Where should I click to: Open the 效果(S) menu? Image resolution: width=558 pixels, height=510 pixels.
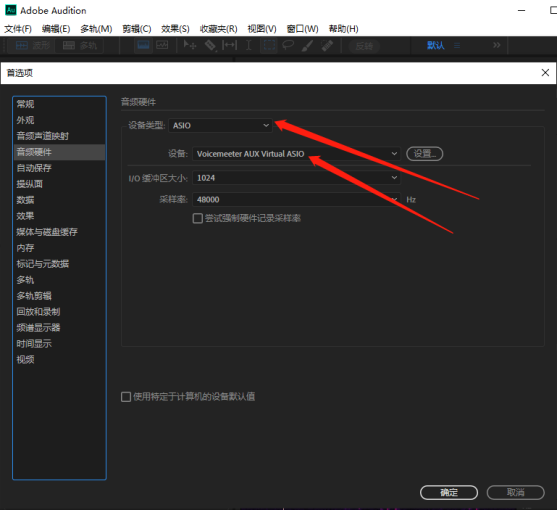(x=175, y=29)
